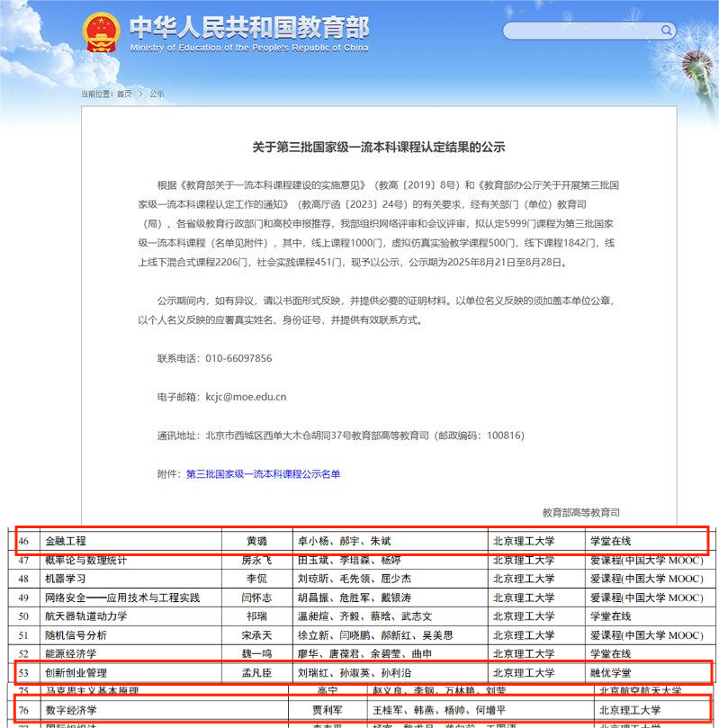Click instructor name 孟凡臣 in row 53

pos(256,673)
